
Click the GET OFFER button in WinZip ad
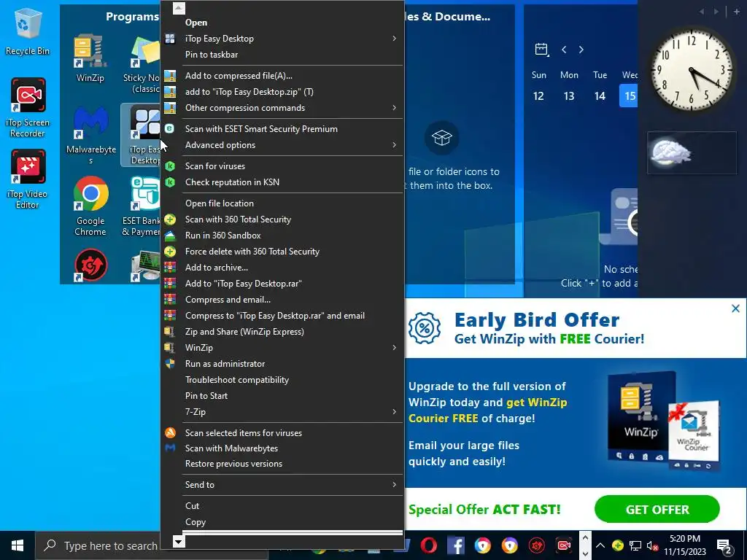pyautogui.click(x=657, y=509)
